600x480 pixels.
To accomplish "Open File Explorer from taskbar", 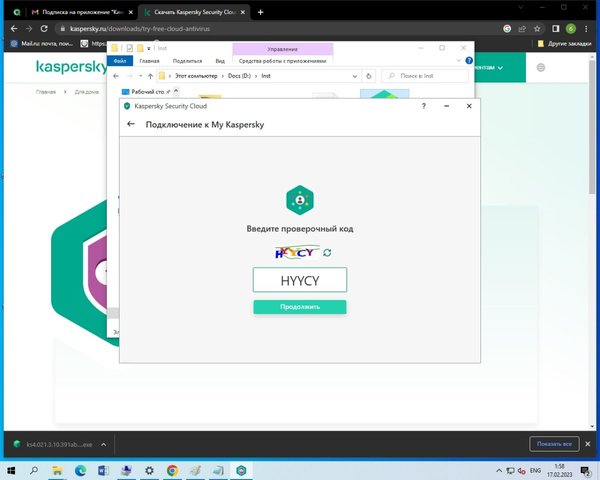I will coord(57,470).
